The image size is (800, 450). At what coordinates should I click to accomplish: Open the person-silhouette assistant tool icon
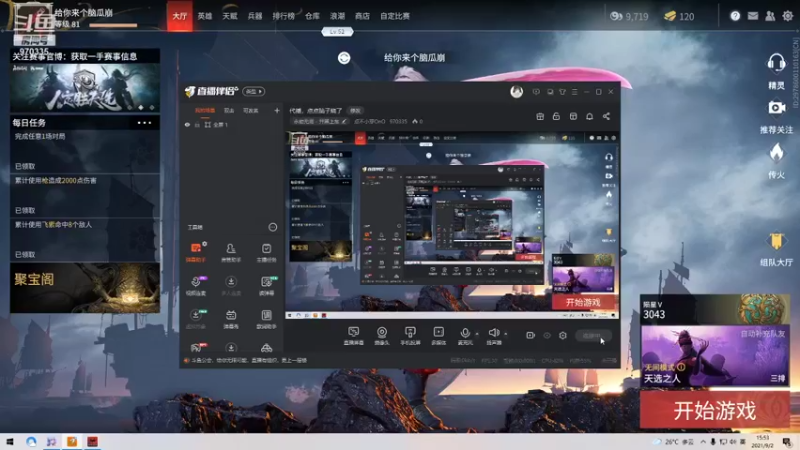[x=231, y=252]
